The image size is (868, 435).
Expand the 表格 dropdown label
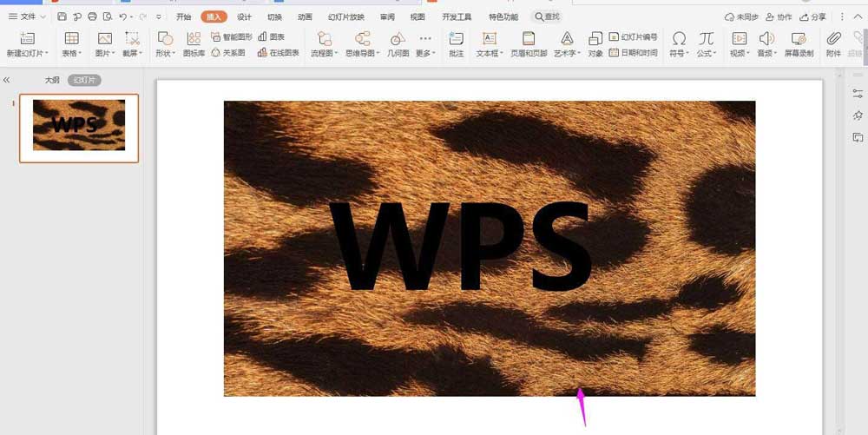(71, 53)
